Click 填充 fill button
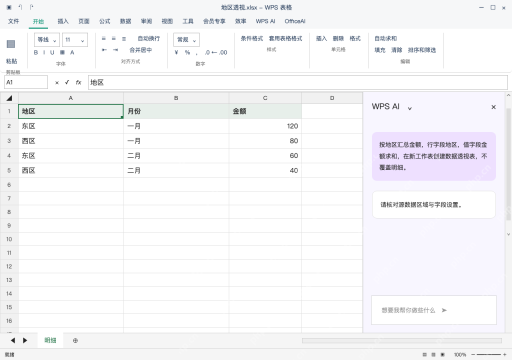This screenshot has width=512, height=360. (380, 50)
